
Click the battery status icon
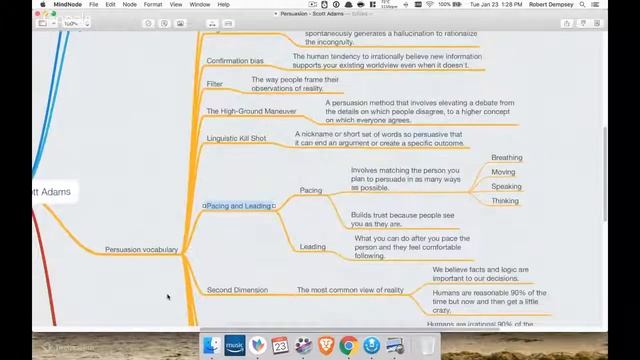[x=457, y=4]
